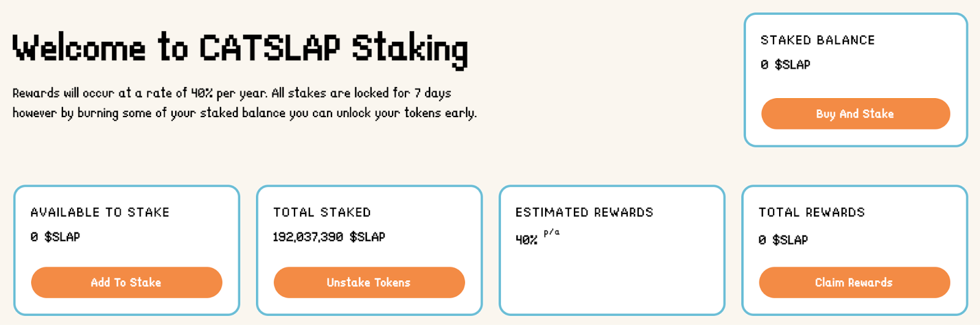Screen dimensions: 980x325
Task: Click empty area inside Estimated Rewards card
Action: 612,279
